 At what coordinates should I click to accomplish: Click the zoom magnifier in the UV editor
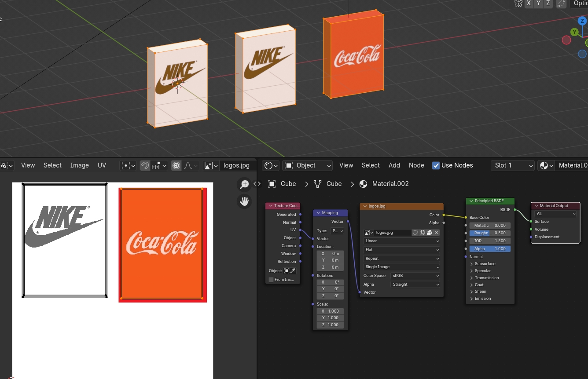244,185
